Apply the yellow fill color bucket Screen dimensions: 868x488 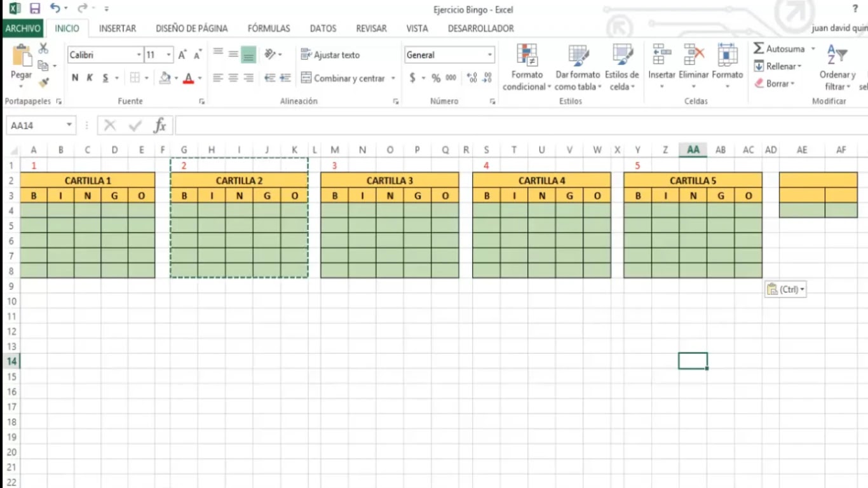pos(165,78)
